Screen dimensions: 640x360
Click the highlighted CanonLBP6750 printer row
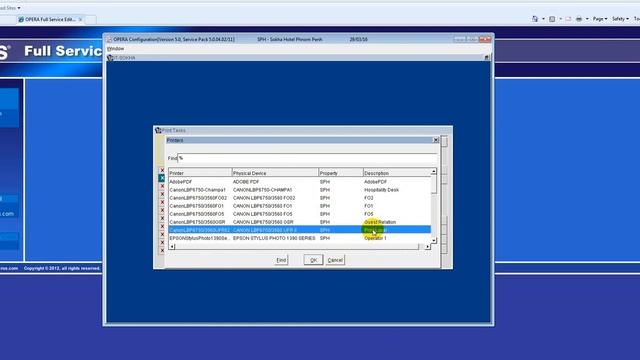coord(300,230)
